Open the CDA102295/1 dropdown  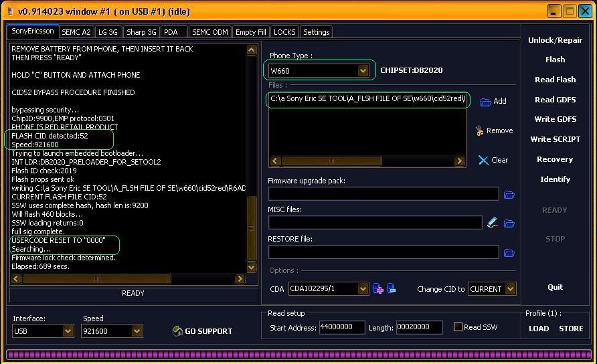click(363, 288)
